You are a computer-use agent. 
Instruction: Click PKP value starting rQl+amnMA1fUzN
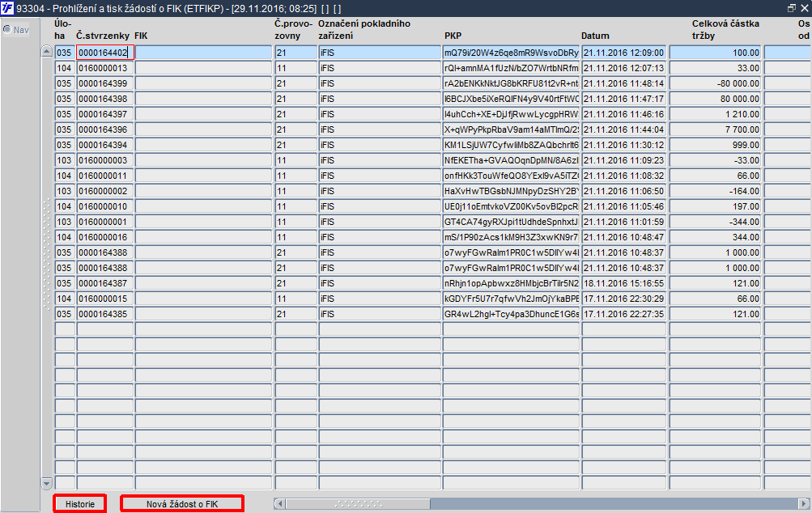(511, 68)
